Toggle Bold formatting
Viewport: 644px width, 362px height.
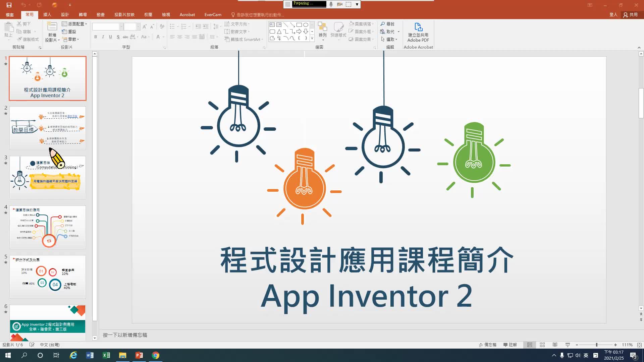click(x=96, y=37)
